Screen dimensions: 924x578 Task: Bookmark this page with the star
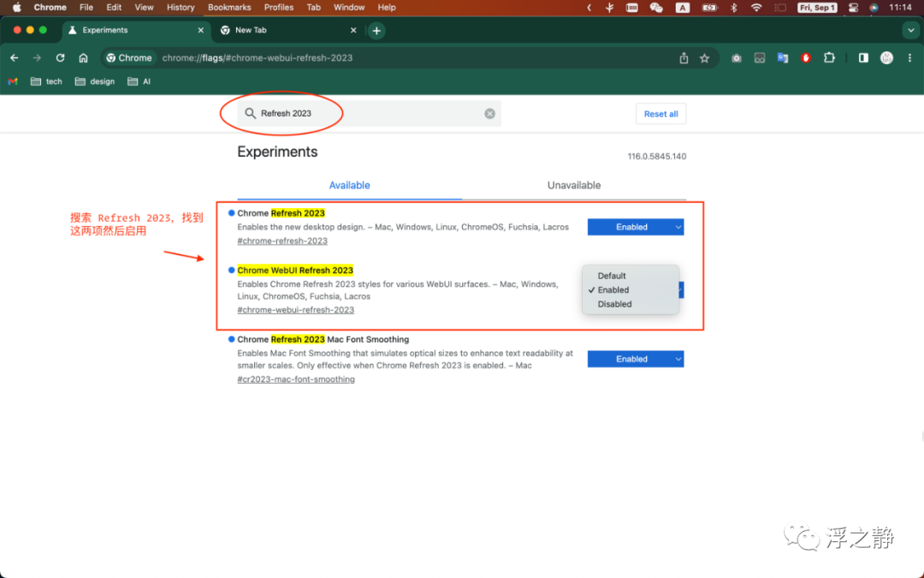[705, 58]
